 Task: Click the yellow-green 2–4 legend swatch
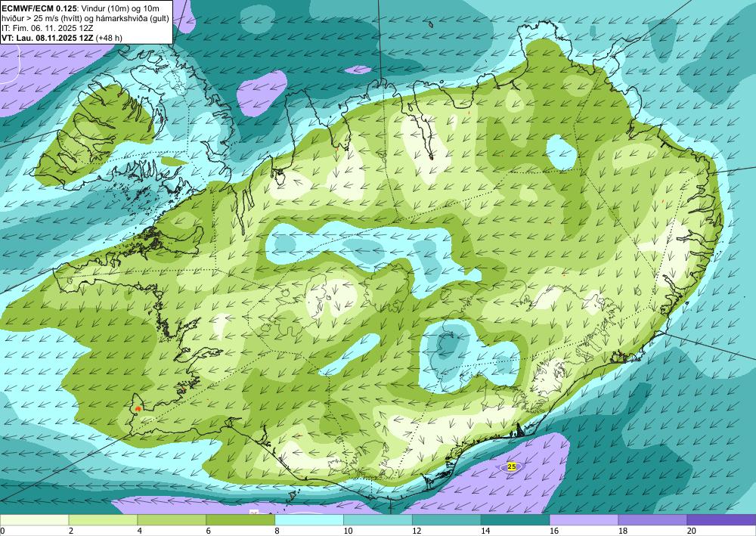point(103,520)
